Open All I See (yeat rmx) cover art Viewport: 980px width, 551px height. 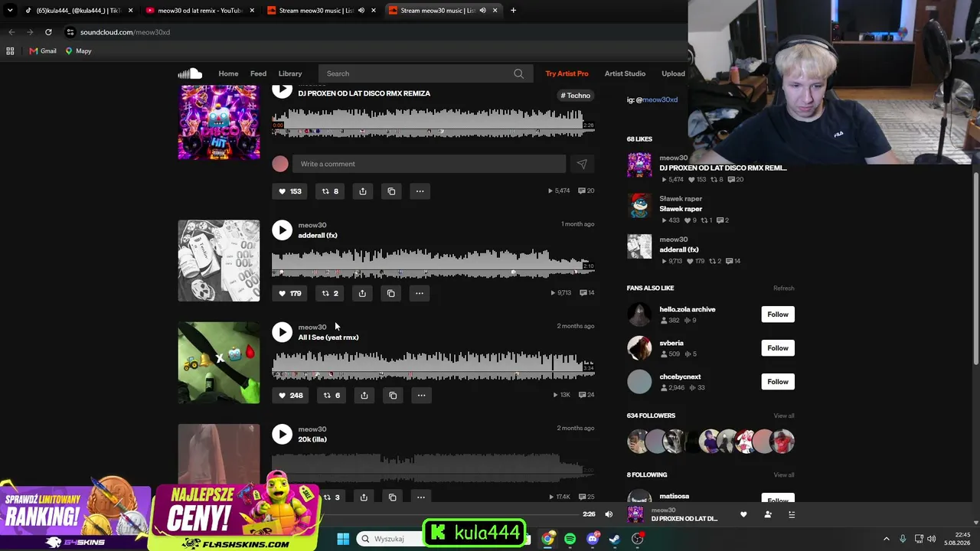pos(219,363)
